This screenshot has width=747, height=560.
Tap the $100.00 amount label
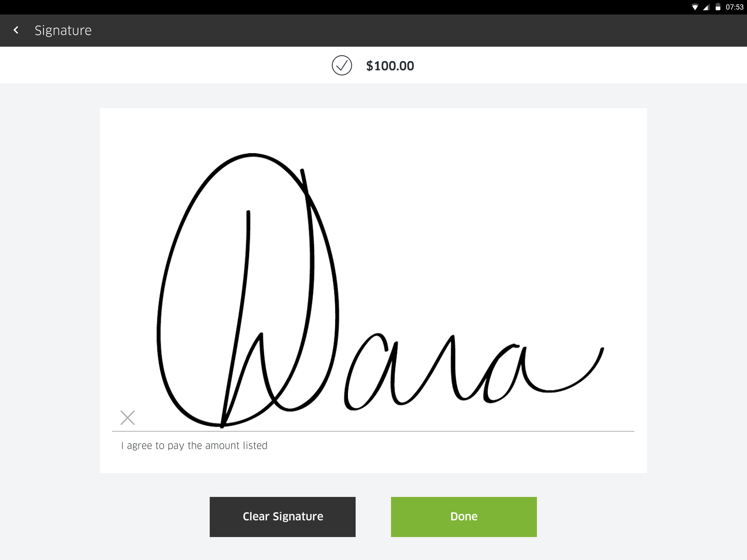390,66
